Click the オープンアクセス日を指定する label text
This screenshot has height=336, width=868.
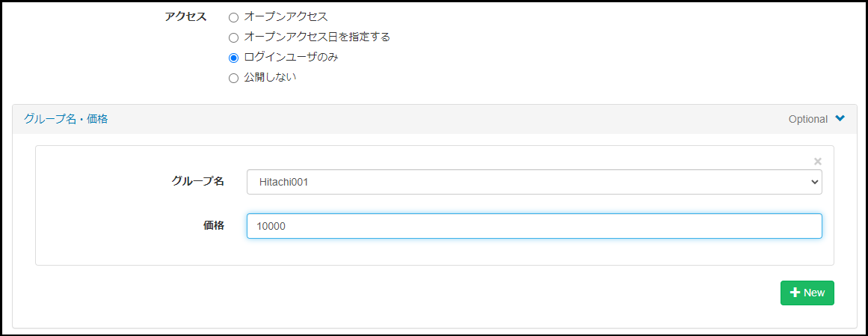point(317,37)
